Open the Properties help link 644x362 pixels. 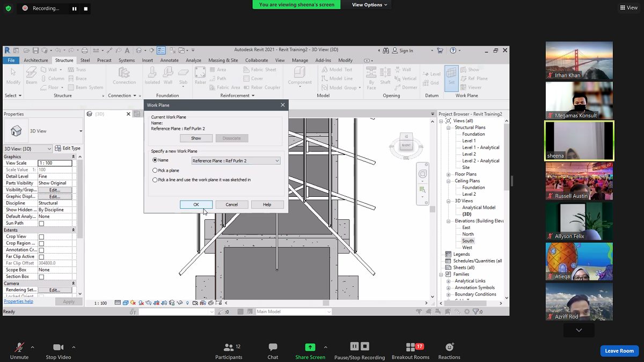tap(19, 301)
